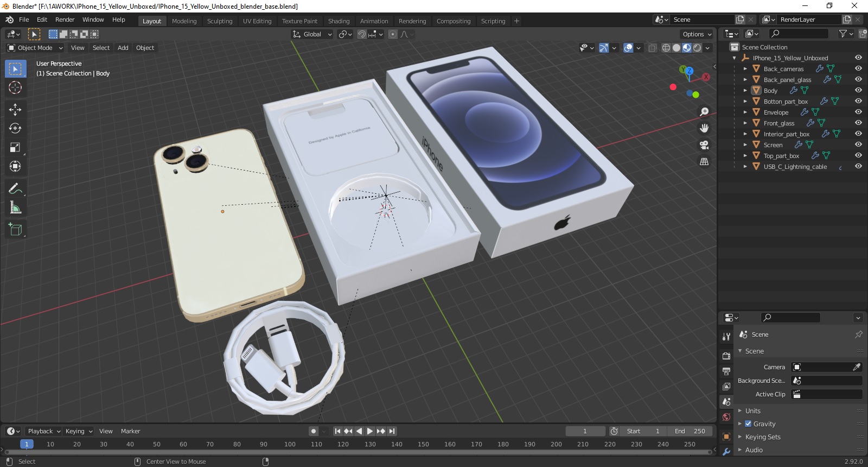Select the Add Cube tool

pos(15,230)
